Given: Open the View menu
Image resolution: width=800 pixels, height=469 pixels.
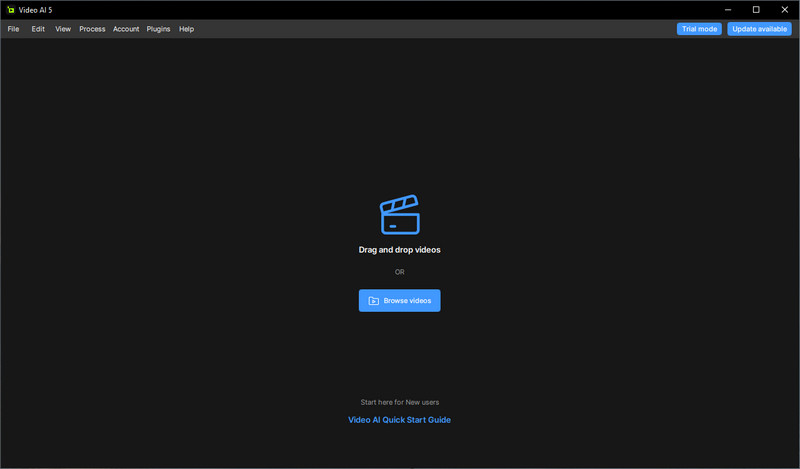Looking at the screenshot, I should [63, 29].
